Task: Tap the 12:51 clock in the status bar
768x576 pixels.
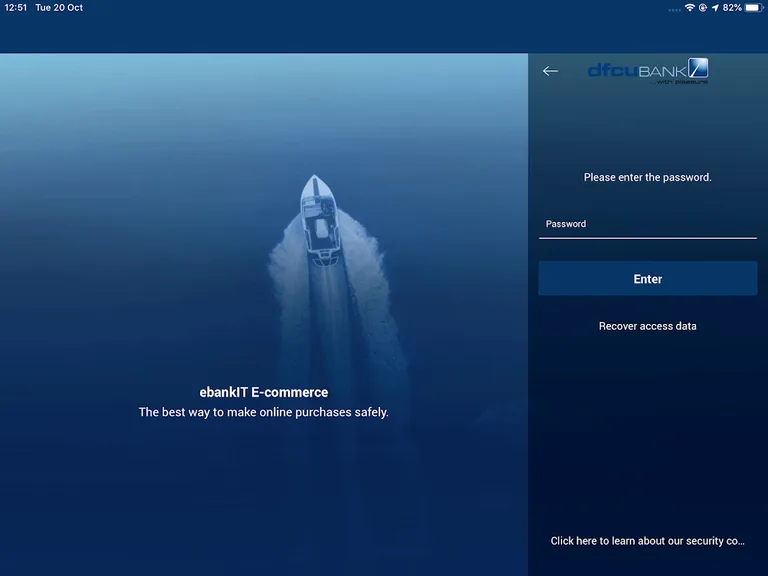Action: point(16,8)
